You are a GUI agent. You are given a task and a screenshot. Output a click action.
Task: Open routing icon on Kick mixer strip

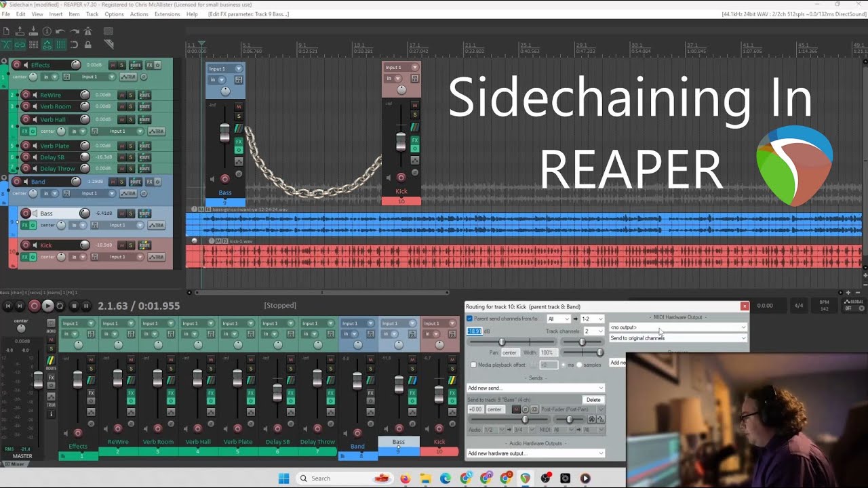[452, 380]
